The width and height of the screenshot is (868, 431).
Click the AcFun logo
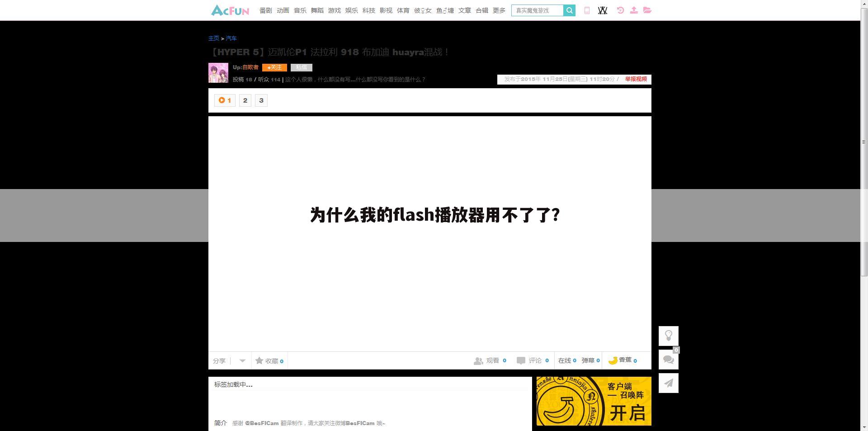(230, 10)
